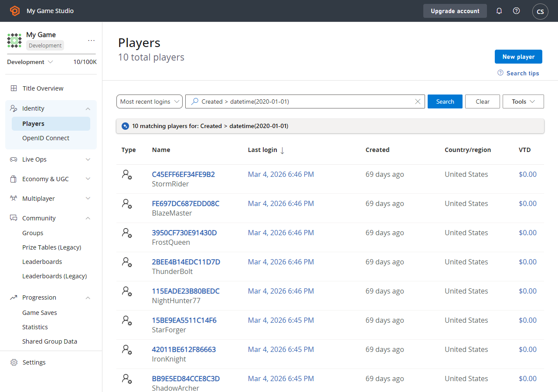Click the My Game Studio title

point(50,11)
